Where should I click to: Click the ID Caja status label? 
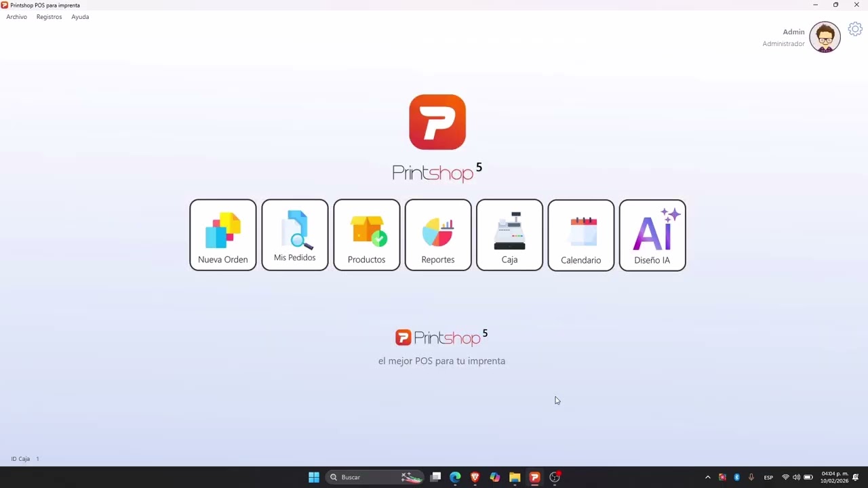[x=20, y=459]
